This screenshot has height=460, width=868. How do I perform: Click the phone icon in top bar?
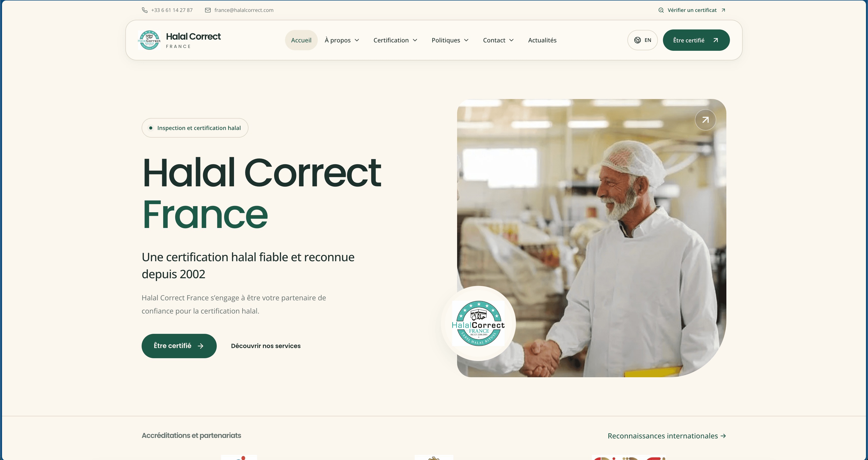click(145, 10)
